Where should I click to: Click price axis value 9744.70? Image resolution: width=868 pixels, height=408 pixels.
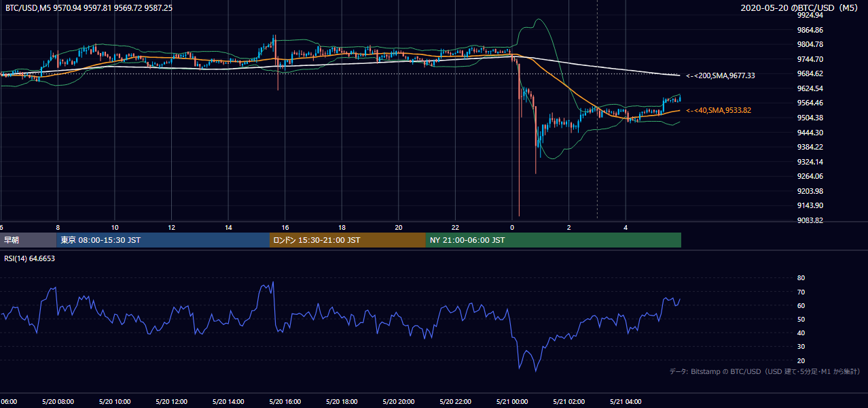[x=810, y=59]
